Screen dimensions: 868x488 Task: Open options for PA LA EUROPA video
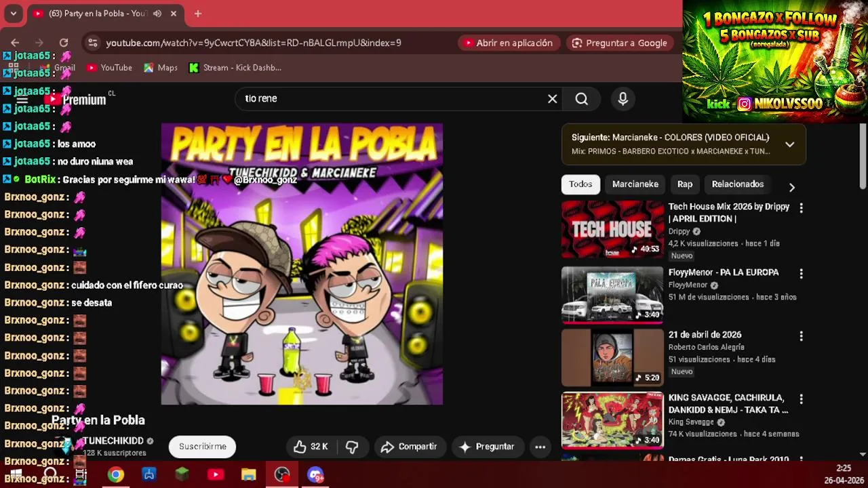click(801, 274)
